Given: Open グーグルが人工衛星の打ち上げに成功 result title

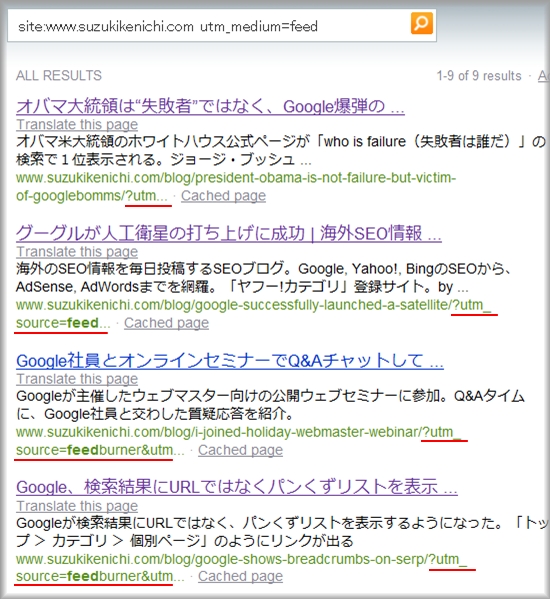Looking at the screenshot, I should [x=229, y=233].
